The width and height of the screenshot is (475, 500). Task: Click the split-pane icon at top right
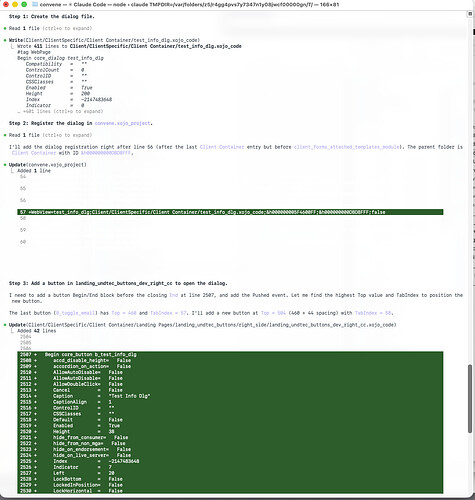[x=470, y=14]
